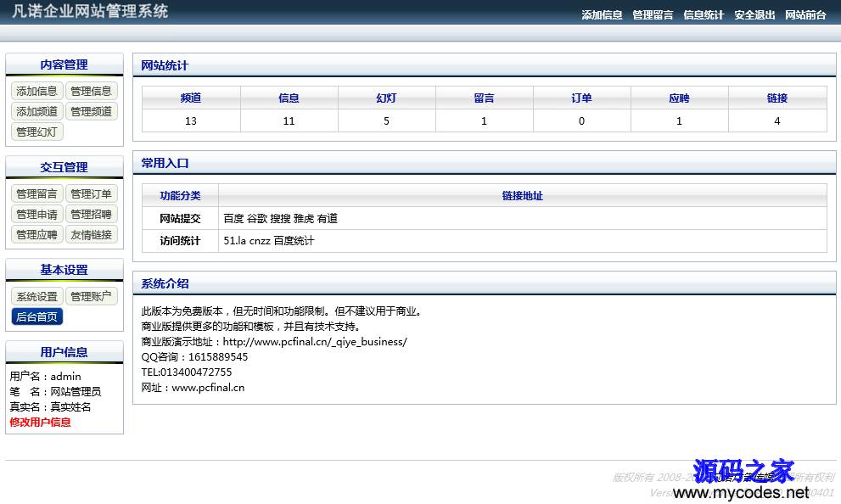Click the red 修改用户信息 link
The image size is (841, 504).
pos(40,422)
